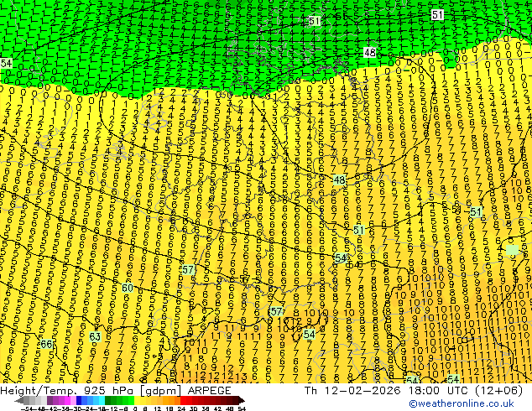Click the white-boxed 48 contour label near top
The height and width of the screenshot is (411, 532).
pyautogui.click(x=369, y=52)
